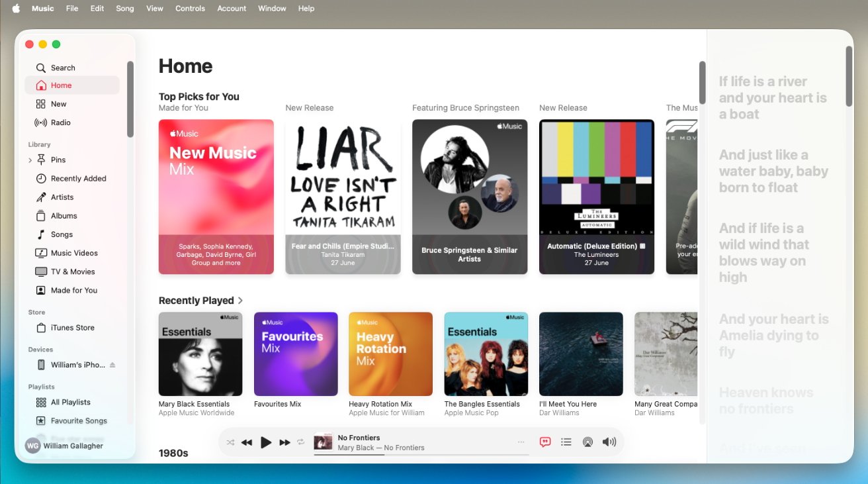Toggle shuffle playback
Image resolution: width=868 pixels, height=484 pixels.
point(230,442)
